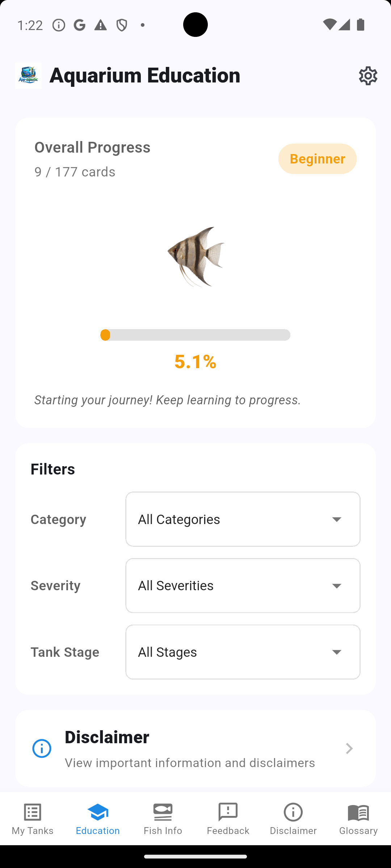Viewport: 391px width, 868px height.
Task: Click the chevron arrow on Disclaimer card
Action: pos(349,748)
